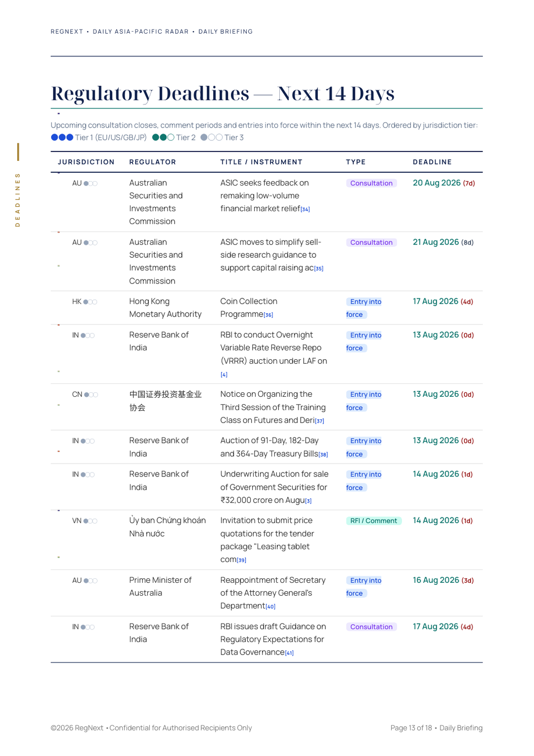Viewport: 534px width, 756px height.
Task: Open footnote [40] after Attorney General's Department
Action: pos(270,607)
